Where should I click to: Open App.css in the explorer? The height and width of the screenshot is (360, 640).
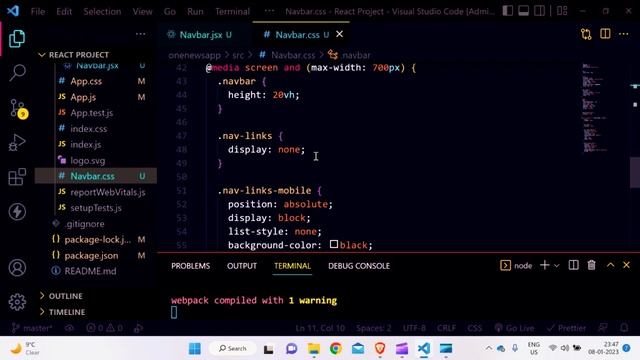[x=86, y=81]
